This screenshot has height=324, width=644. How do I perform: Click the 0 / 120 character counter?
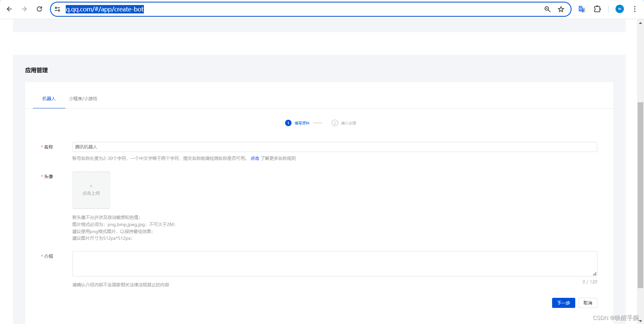pos(590,282)
